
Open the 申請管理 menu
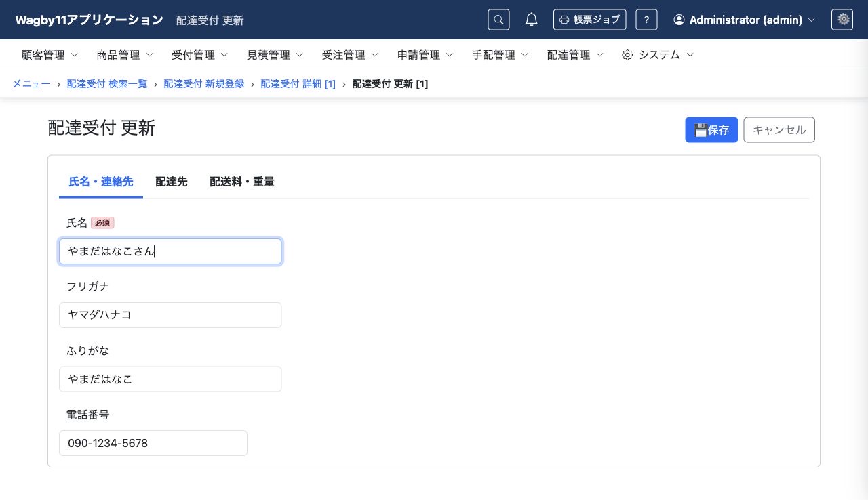425,55
